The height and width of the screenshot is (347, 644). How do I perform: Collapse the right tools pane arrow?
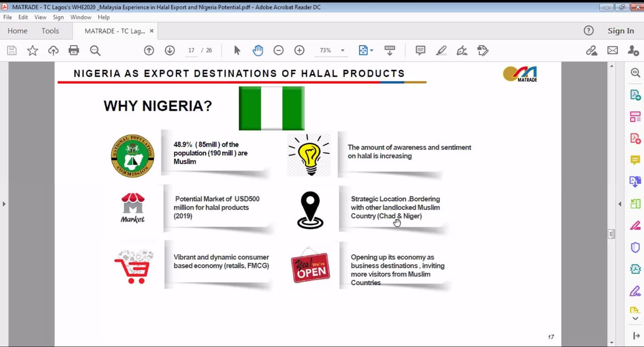coord(620,204)
